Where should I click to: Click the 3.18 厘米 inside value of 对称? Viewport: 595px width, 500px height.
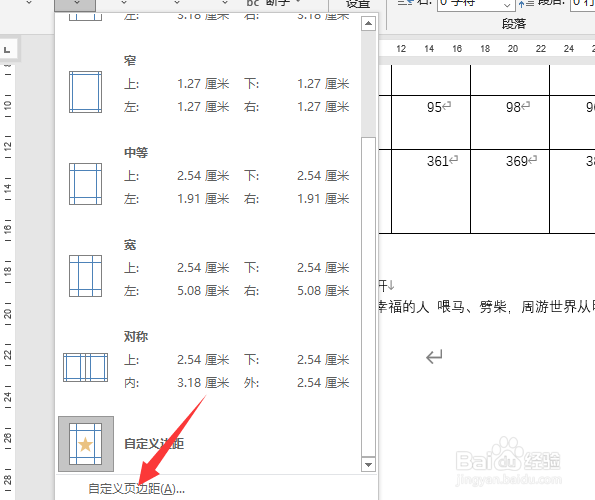pos(203,383)
